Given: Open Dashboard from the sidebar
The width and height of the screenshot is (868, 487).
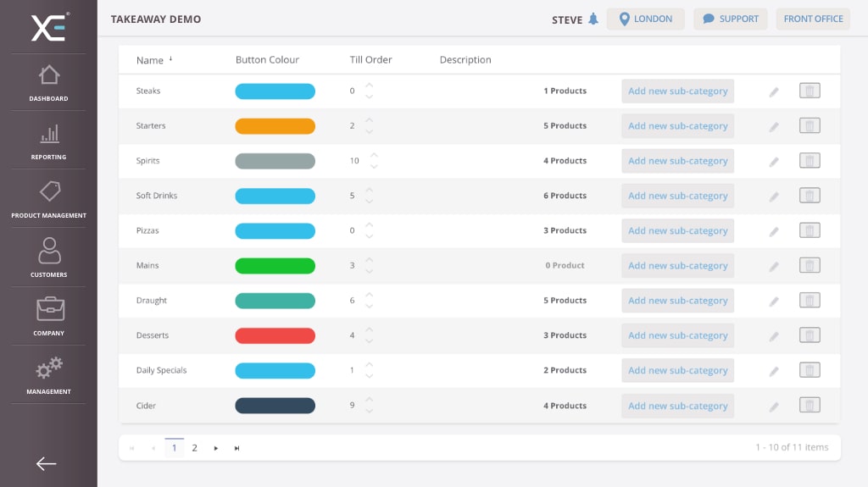Looking at the screenshot, I should [48, 82].
